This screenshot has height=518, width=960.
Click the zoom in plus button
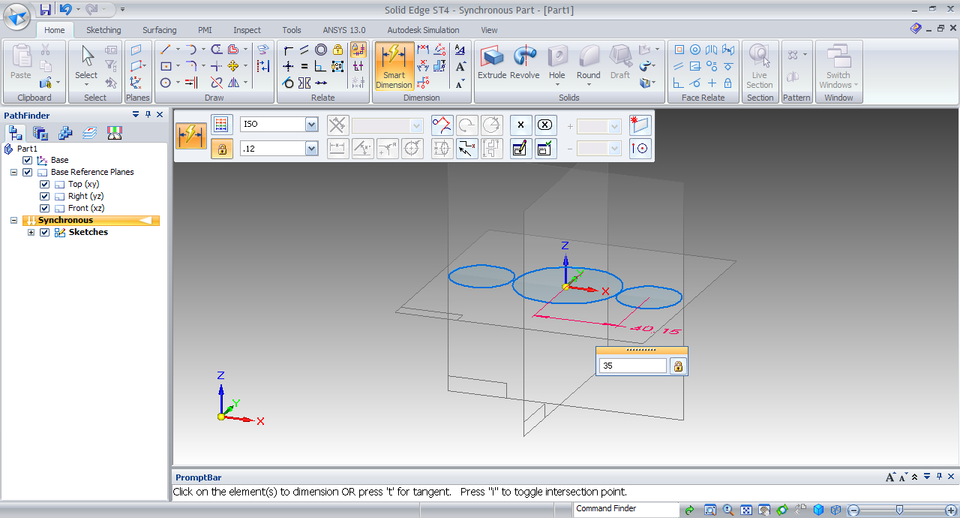coord(951,510)
